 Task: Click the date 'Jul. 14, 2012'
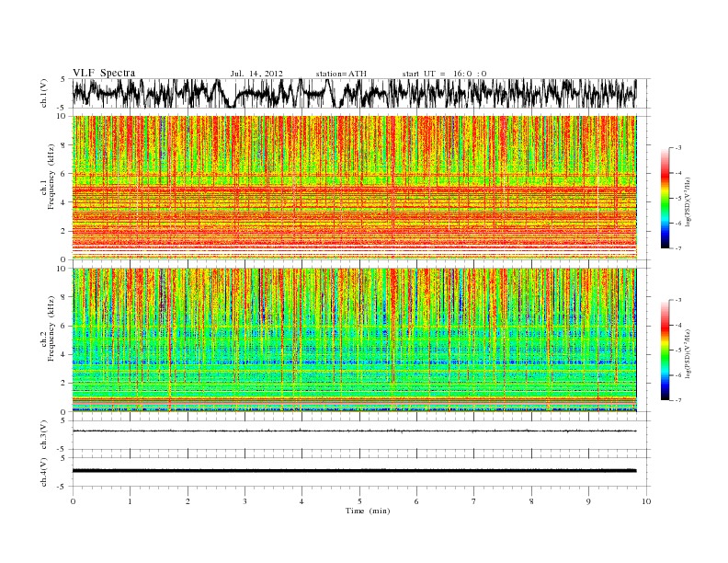click(256, 74)
